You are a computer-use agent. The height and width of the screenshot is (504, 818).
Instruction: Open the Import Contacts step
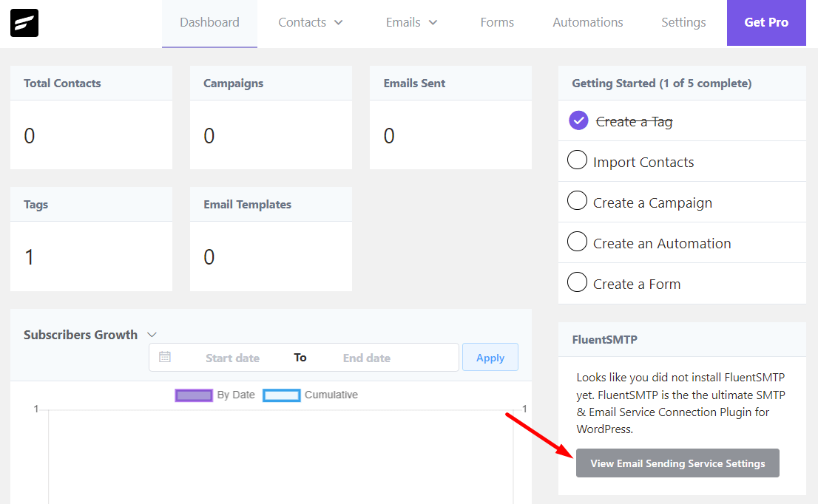(x=643, y=162)
